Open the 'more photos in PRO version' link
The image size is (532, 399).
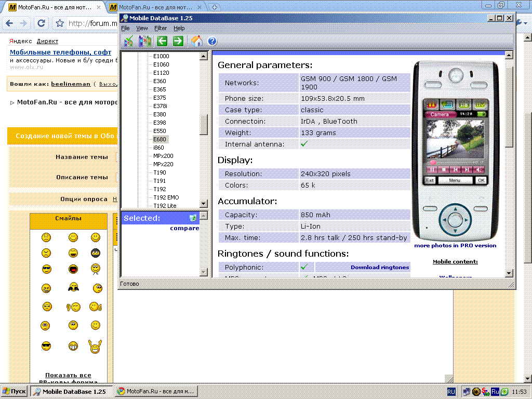[x=455, y=246]
